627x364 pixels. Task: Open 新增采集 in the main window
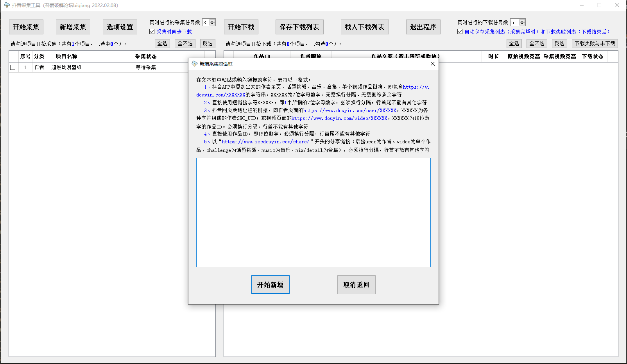73,27
